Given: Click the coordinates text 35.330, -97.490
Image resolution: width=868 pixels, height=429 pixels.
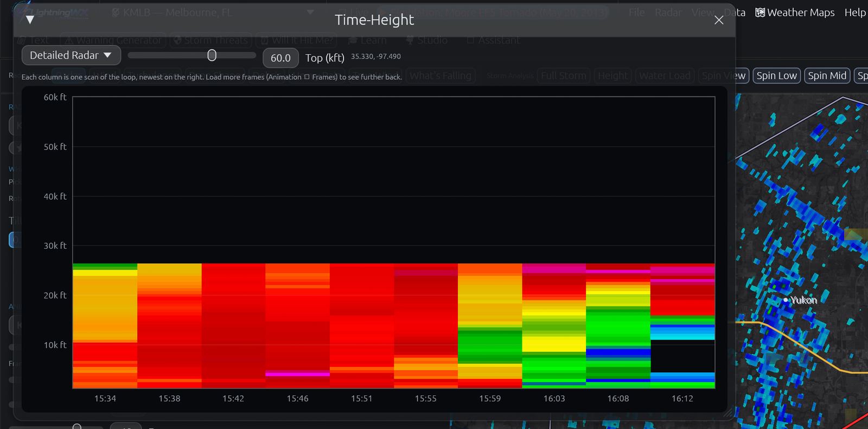Looking at the screenshot, I should (376, 56).
